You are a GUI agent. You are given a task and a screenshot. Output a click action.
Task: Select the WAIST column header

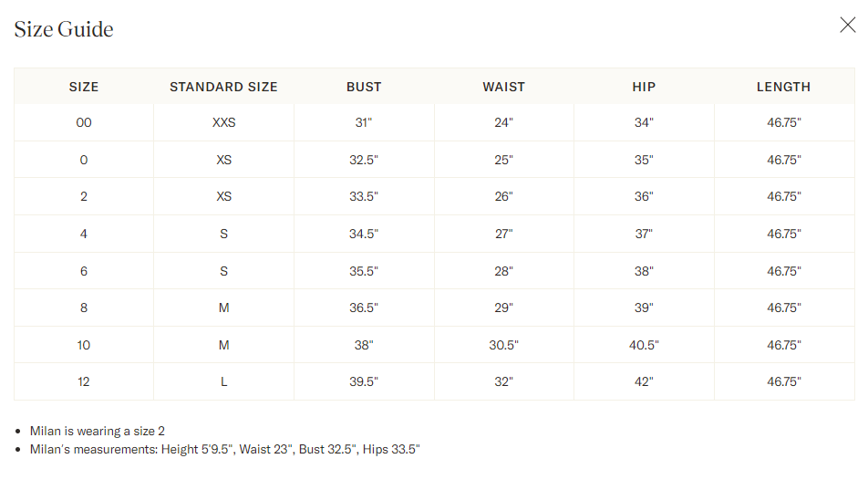pyautogui.click(x=504, y=87)
